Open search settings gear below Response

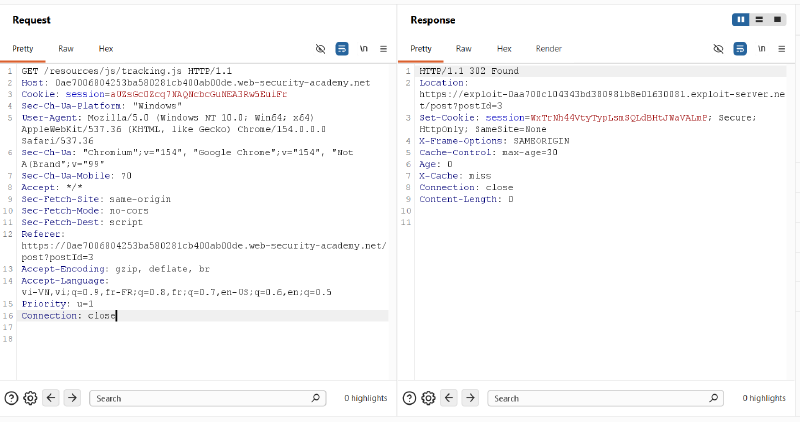[428, 398]
